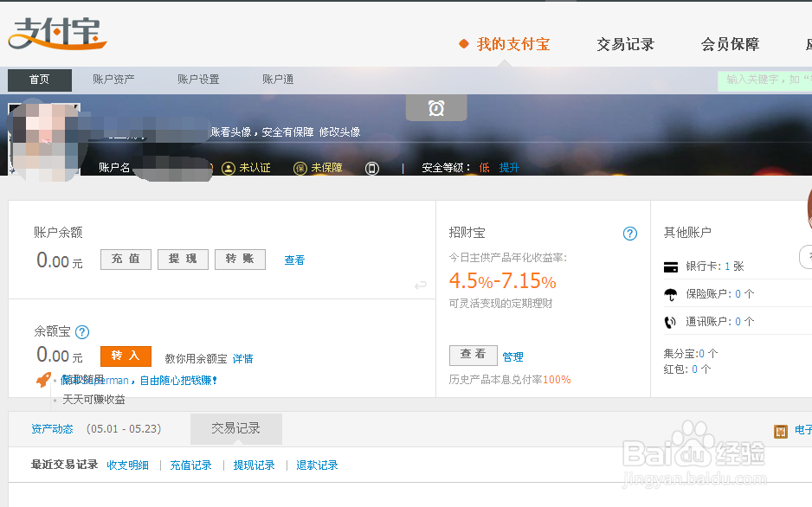812x507 pixels.
Task: Click the 查看 button under 招财宝
Action: coord(474,356)
